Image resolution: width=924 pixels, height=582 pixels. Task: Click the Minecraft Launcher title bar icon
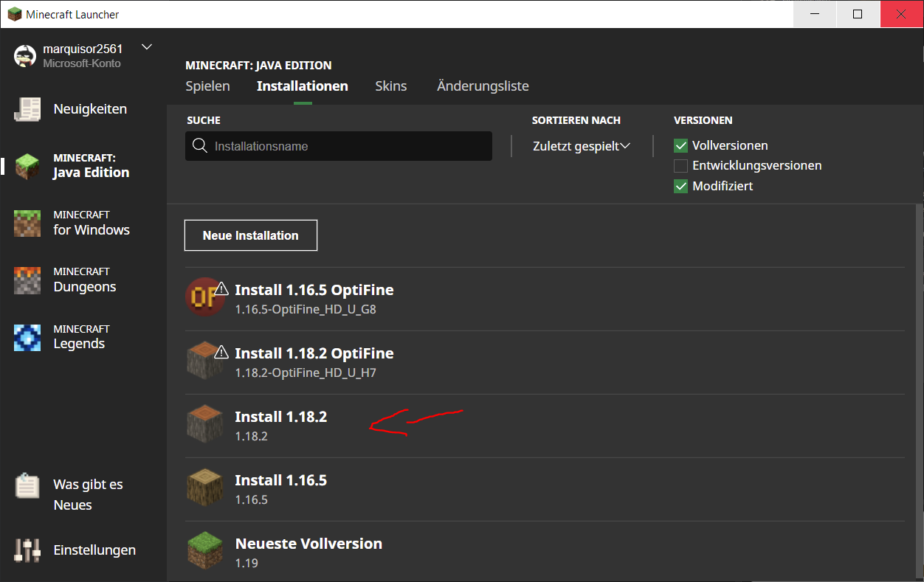[x=14, y=14]
